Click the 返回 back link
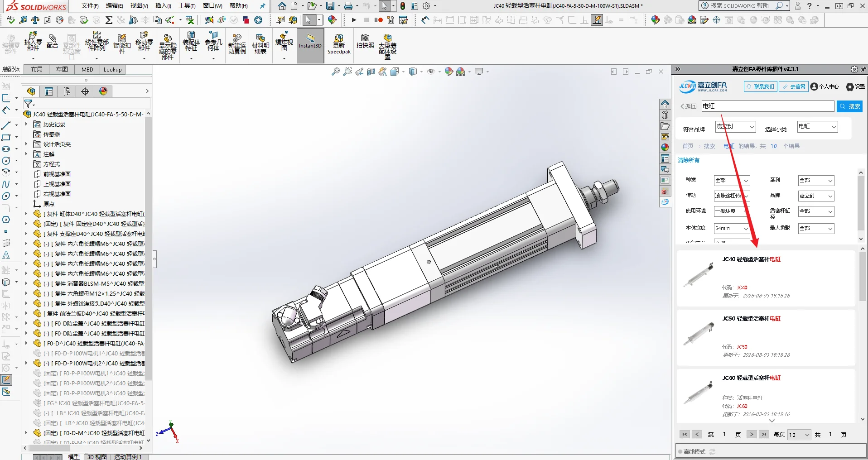Screen dimensions: 868x460 coord(688,106)
